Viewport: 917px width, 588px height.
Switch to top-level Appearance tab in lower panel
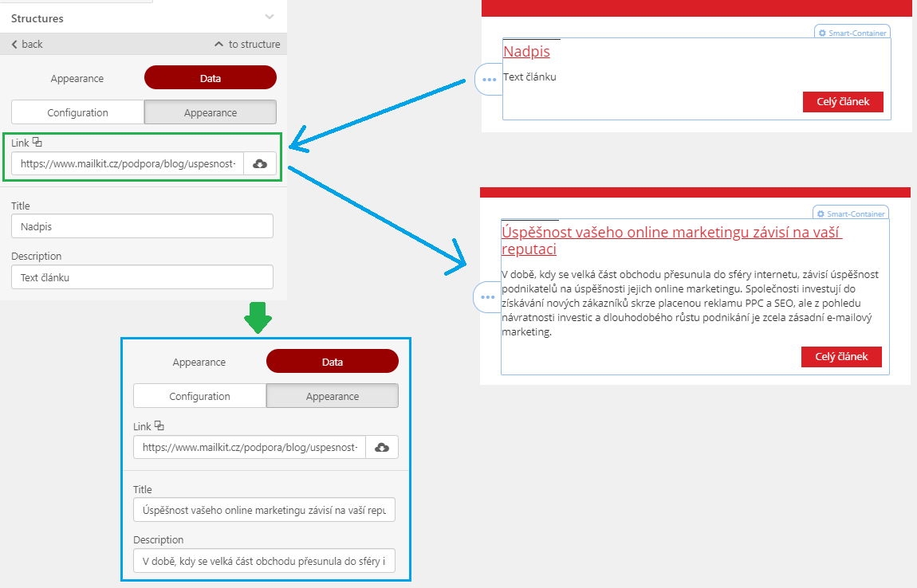pyautogui.click(x=199, y=362)
